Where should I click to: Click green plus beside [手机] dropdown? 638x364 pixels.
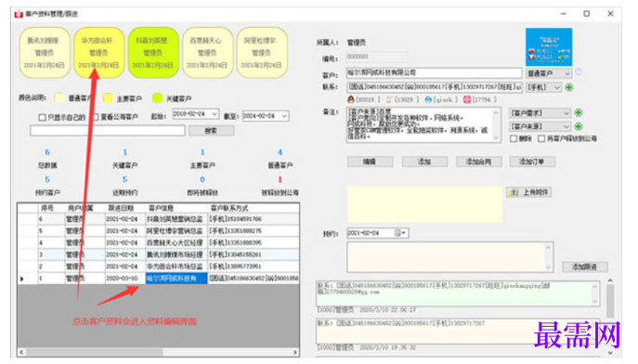pyautogui.click(x=569, y=87)
